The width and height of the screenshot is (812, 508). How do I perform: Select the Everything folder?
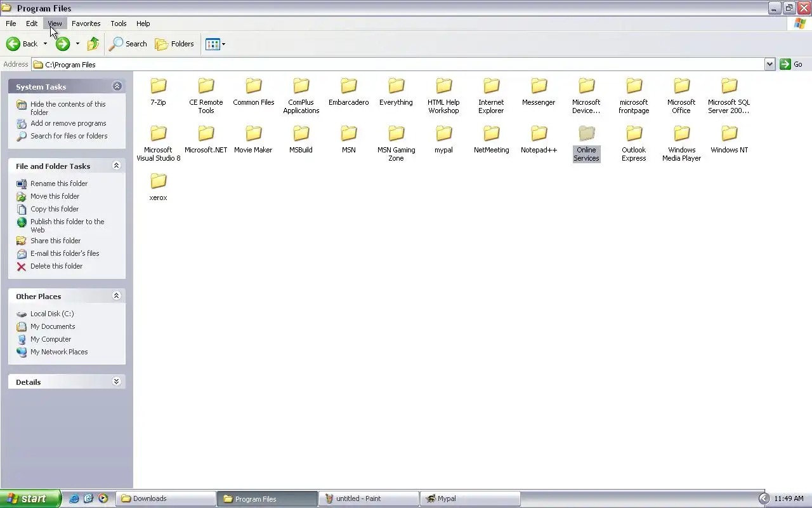pyautogui.click(x=396, y=91)
